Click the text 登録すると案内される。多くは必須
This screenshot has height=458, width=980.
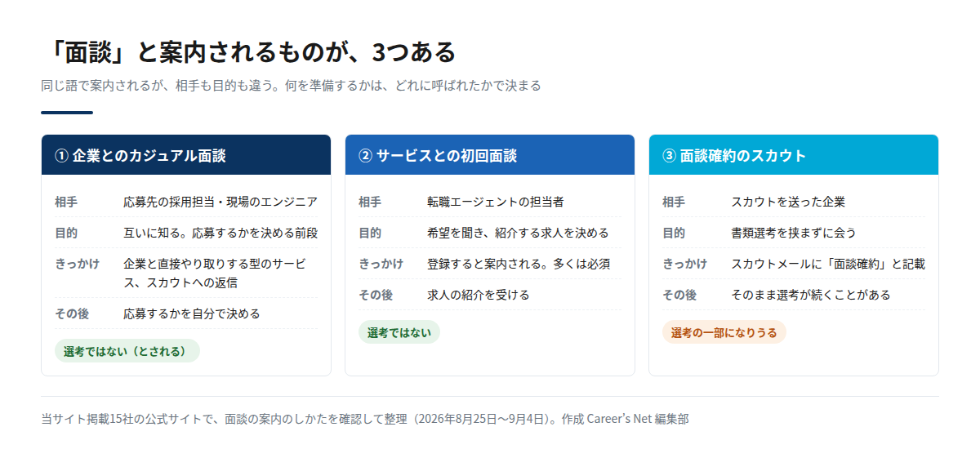[519, 264]
